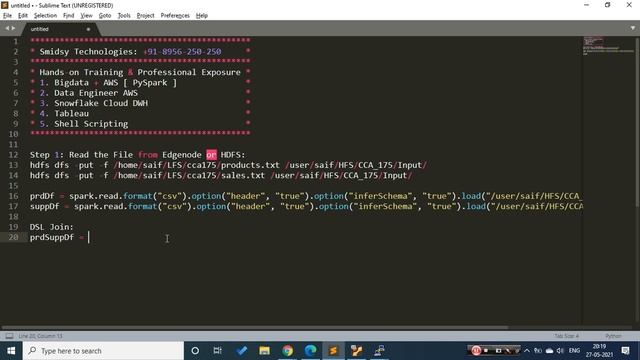Viewport: 640px width, 360px height.
Task: Open the notification center icon
Action: click(625, 351)
